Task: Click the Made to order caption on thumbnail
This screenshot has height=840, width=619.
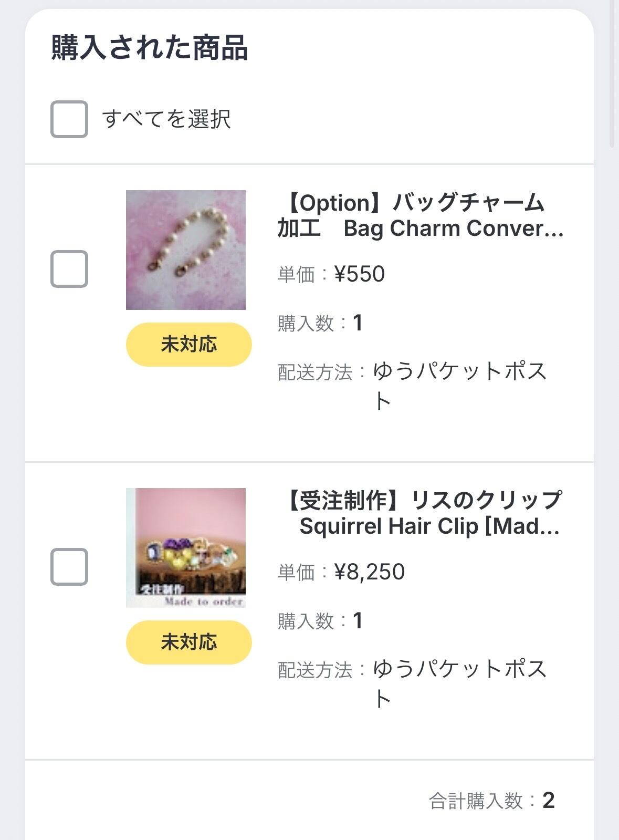Action: (204, 602)
